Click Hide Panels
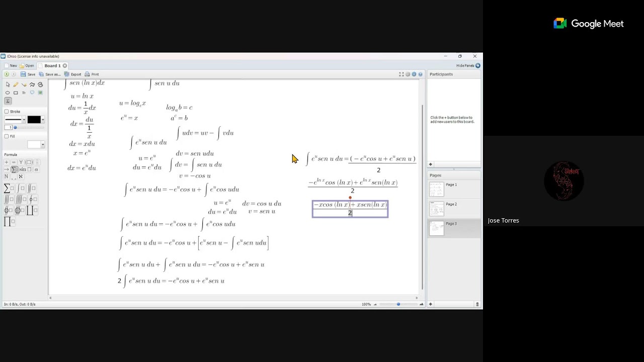Image resolution: width=644 pixels, height=362 pixels. tap(468, 66)
